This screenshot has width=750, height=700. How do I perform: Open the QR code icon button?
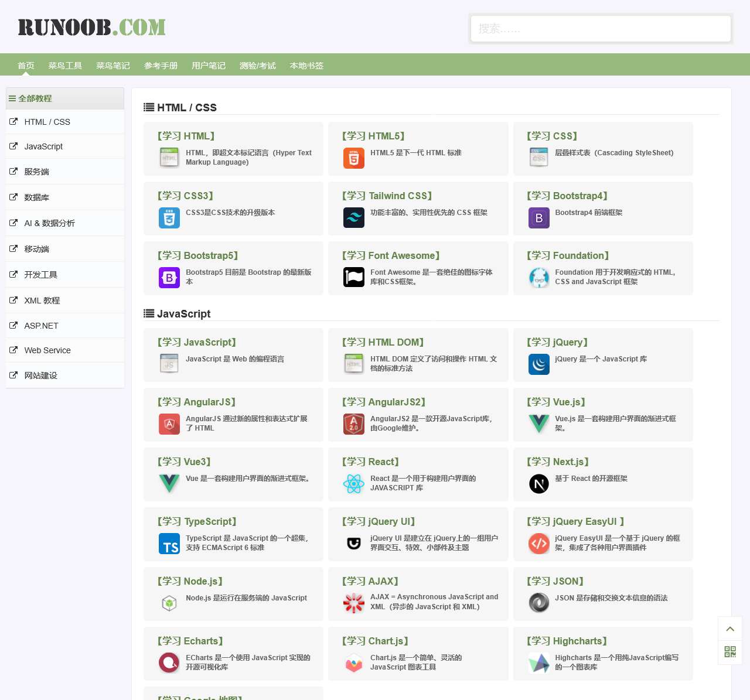[729, 652]
